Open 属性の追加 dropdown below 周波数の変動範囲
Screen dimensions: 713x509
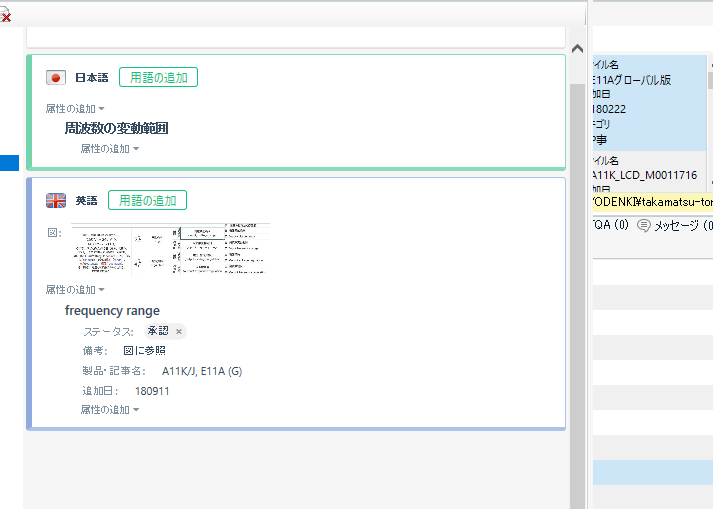click(x=110, y=149)
